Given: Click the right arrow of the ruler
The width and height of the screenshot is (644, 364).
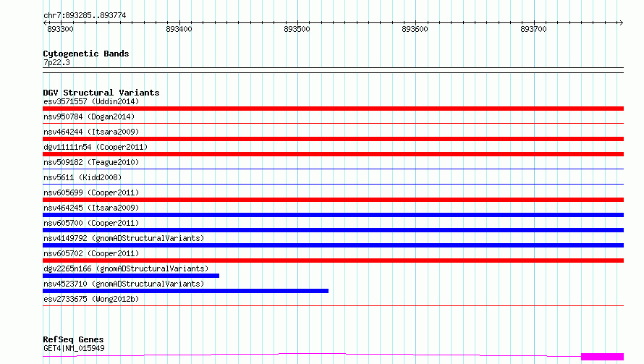Looking at the screenshot, I should click(x=621, y=22).
